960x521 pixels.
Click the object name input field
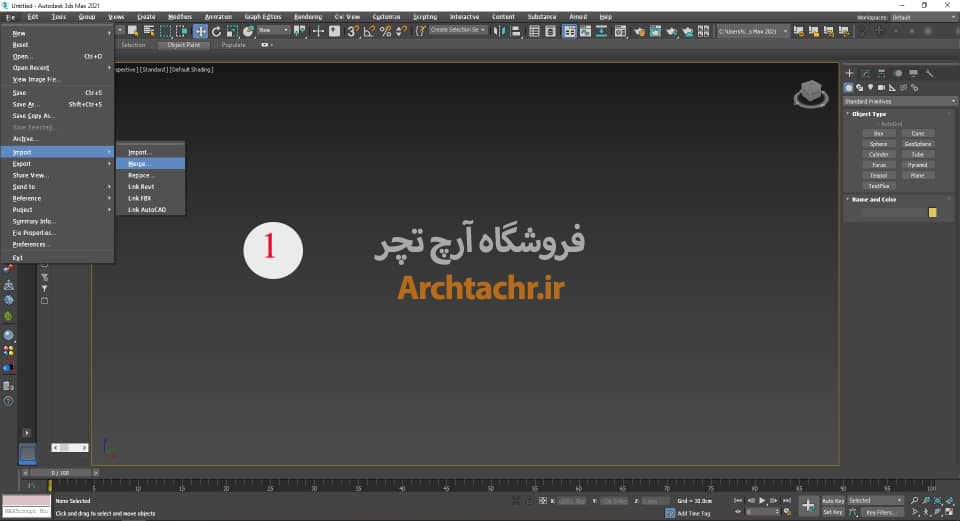click(x=893, y=212)
